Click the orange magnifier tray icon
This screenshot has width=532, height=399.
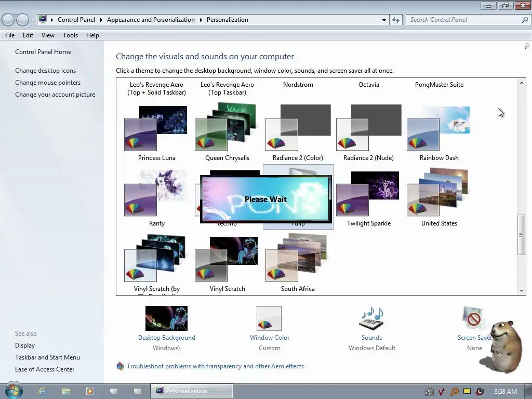tap(454, 392)
